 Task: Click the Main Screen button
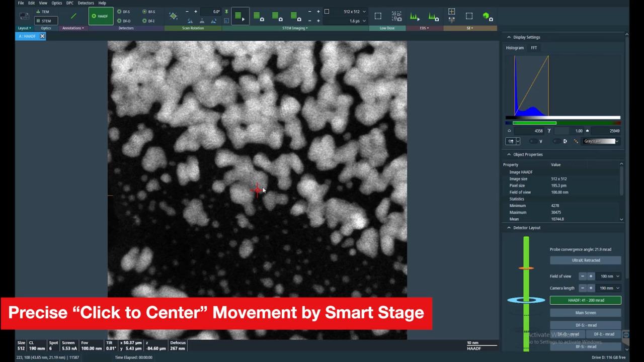[585, 313]
